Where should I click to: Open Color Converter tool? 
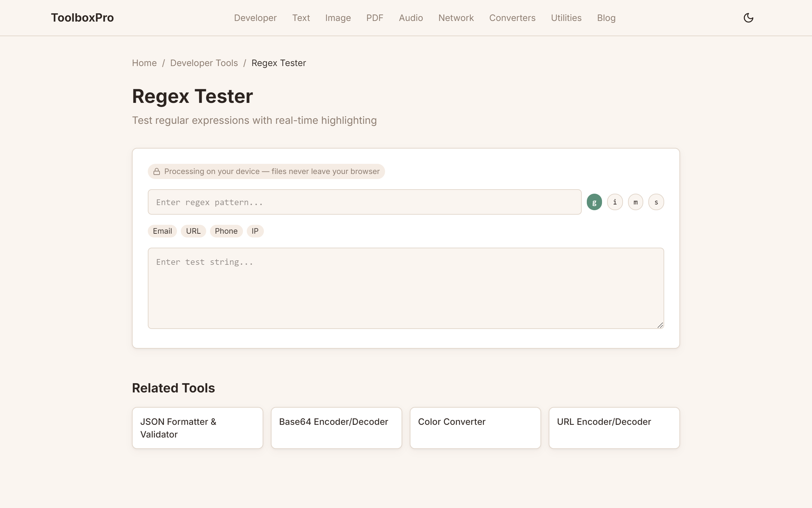(x=475, y=428)
